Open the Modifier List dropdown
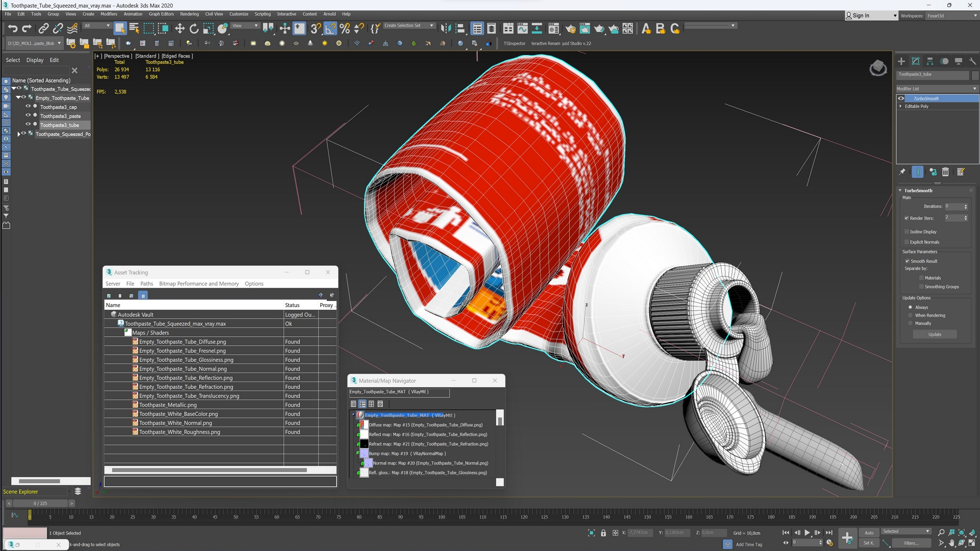Image resolution: width=980 pixels, height=551 pixels. pos(937,89)
